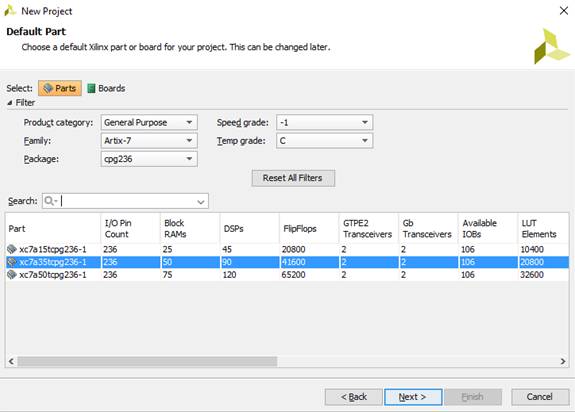Sort by LUT Elements column header
The width and height of the screenshot is (575, 412).
(543, 228)
